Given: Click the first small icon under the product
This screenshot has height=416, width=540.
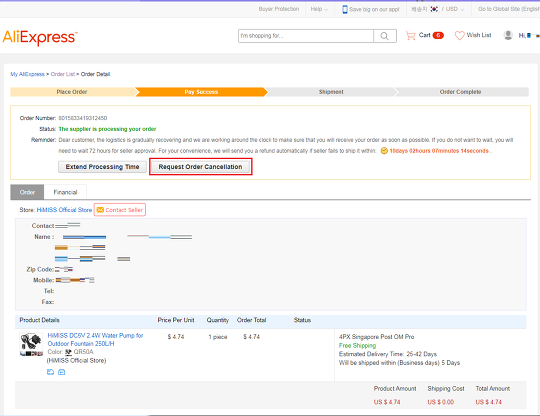Looking at the screenshot, I should (x=50, y=372).
